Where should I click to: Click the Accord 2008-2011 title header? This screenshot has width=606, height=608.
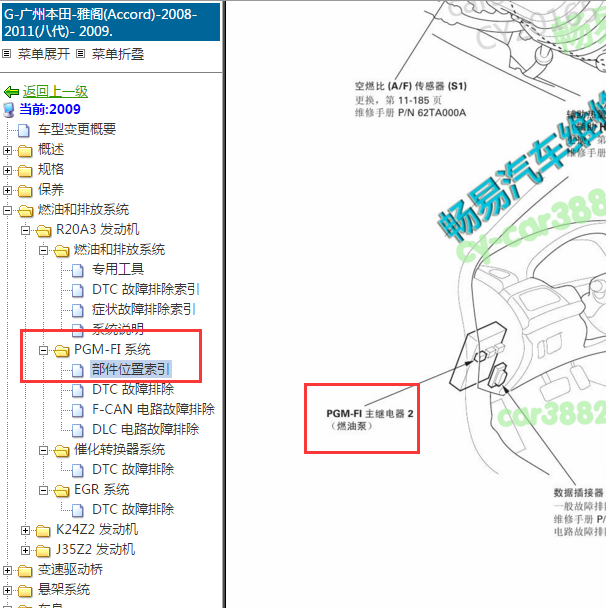click(x=111, y=22)
